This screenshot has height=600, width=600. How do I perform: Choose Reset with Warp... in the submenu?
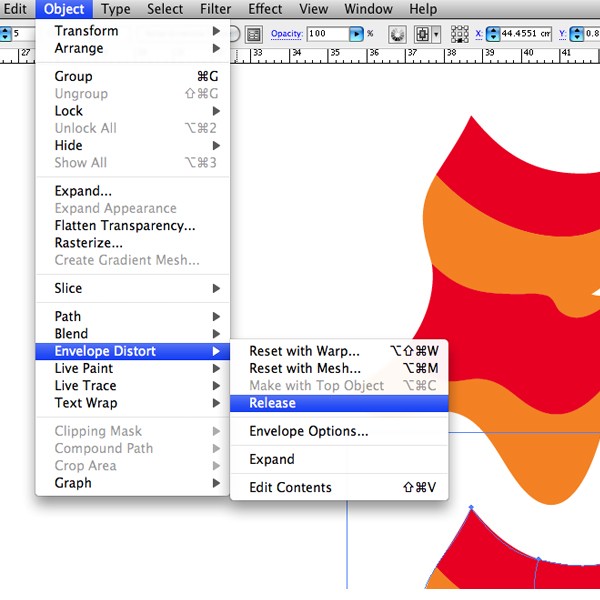[339, 351]
